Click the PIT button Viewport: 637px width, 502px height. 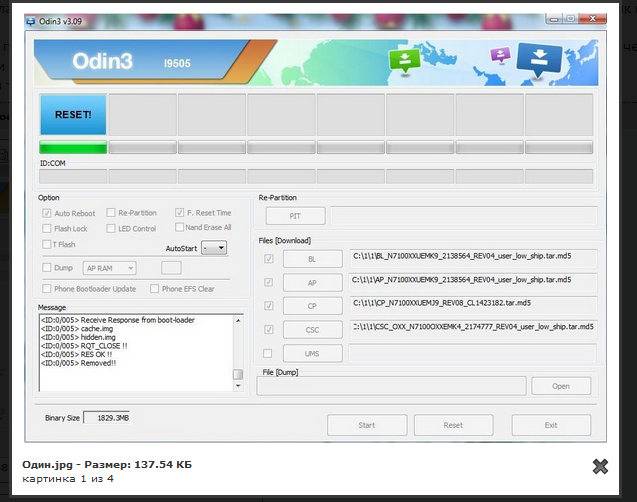coord(295,216)
